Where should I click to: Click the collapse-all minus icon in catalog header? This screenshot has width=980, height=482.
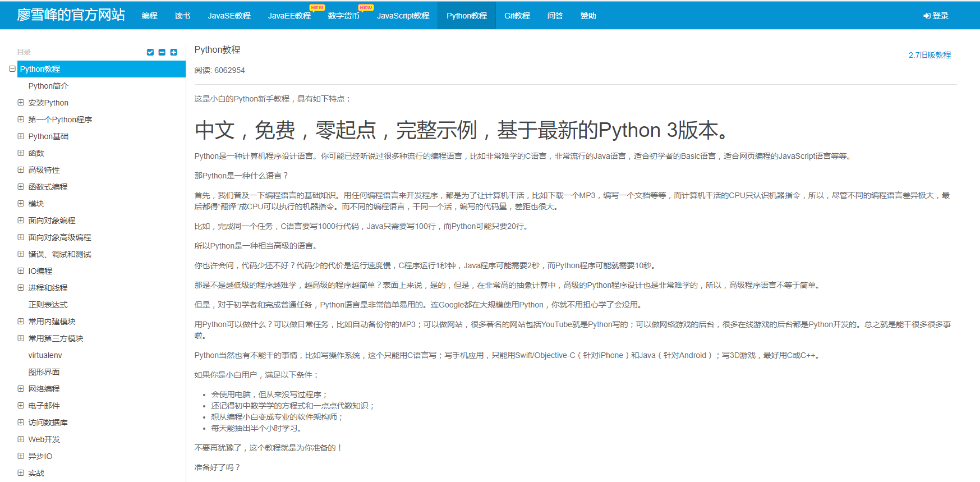tap(162, 52)
